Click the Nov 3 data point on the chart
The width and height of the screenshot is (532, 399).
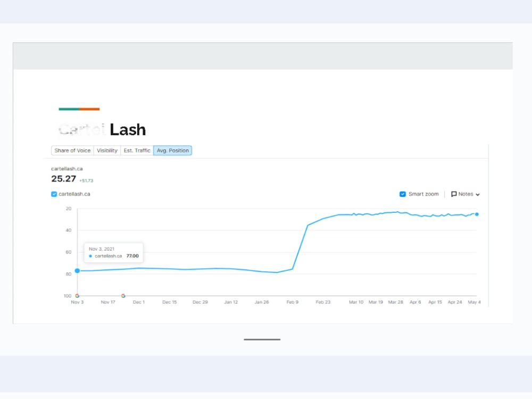(x=77, y=270)
